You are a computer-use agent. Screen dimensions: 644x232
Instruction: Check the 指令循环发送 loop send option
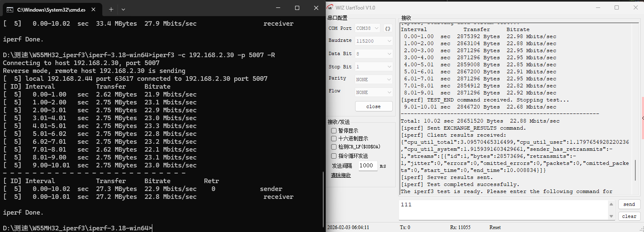[334, 156]
